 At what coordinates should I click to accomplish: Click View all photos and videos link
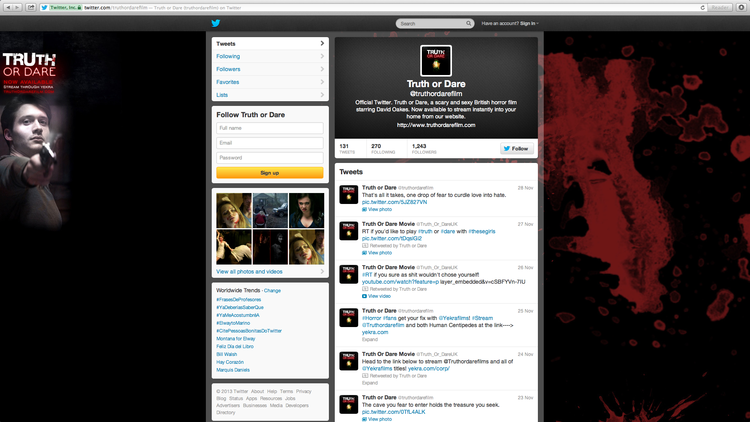249,272
